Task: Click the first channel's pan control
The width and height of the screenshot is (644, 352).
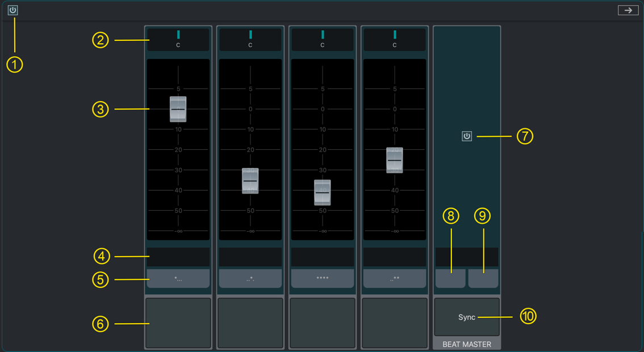Action: coord(178,39)
